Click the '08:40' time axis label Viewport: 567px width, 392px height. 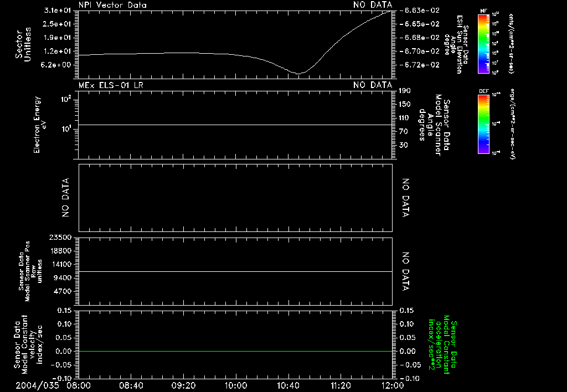pyautogui.click(x=131, y=385)
